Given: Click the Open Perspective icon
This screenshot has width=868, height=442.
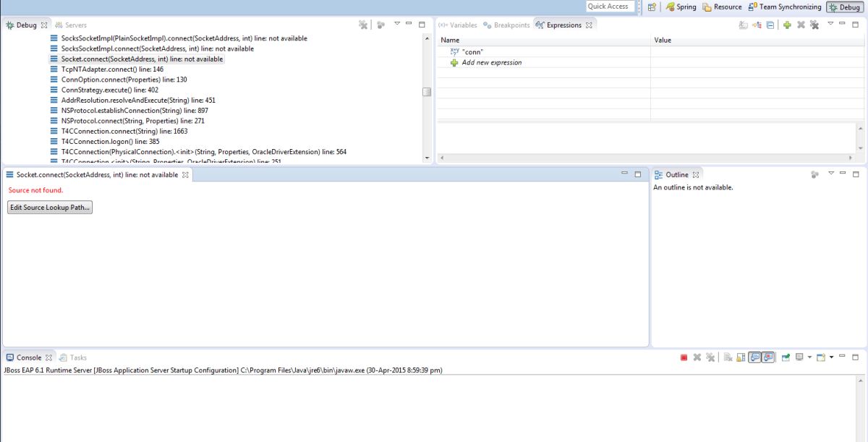Looking at the screenshot, I should point(652,7).
